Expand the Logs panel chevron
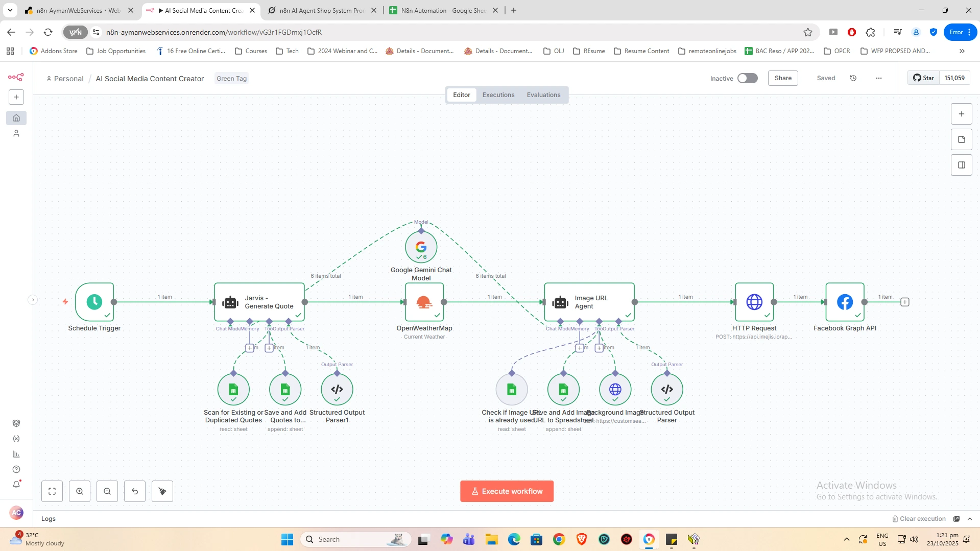 point(970,519)
